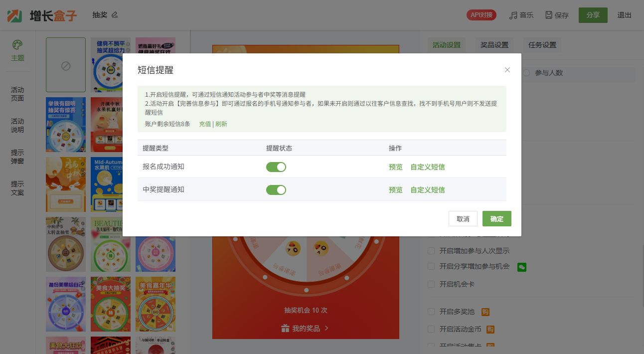The image size is (644, 354).
Task: Toggle the 报名成功通知 reminder switch
Action: point(276,167)
